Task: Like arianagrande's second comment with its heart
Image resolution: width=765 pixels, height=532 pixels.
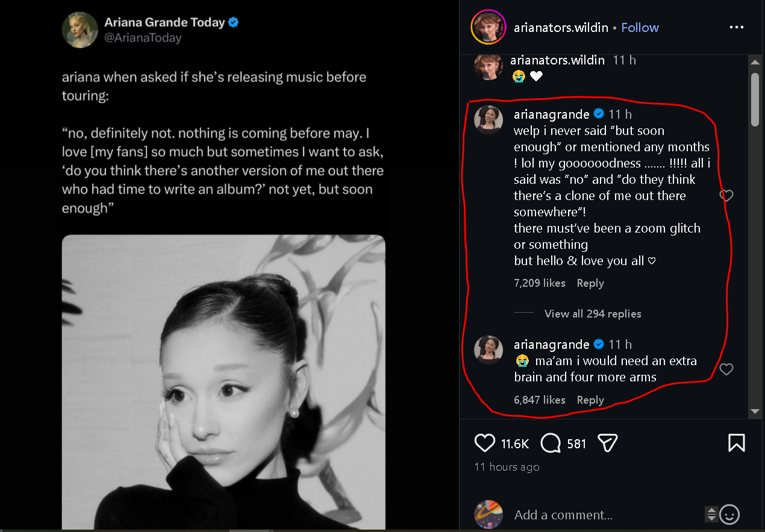Action: coord(726,369)
